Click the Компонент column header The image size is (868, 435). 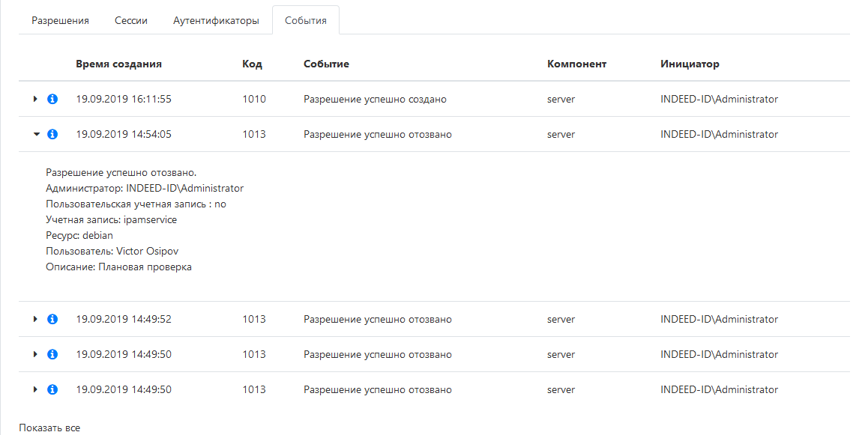tap(576, 64)
